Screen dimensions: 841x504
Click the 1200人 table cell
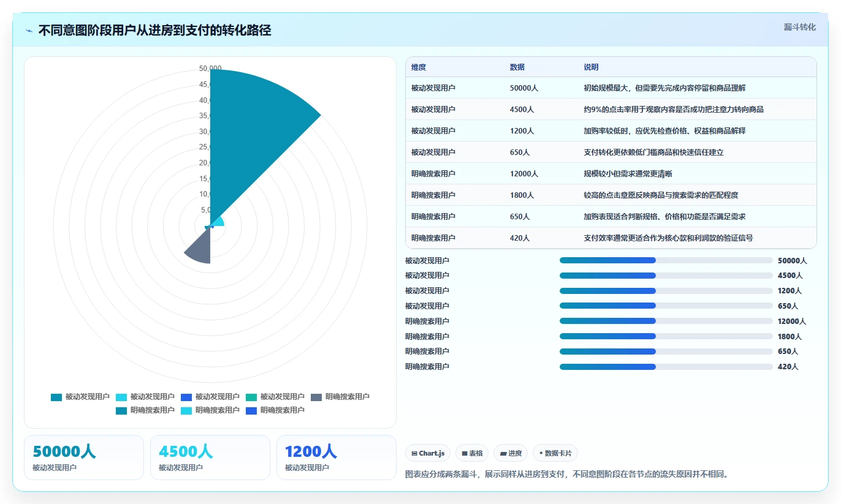[522, 131]
